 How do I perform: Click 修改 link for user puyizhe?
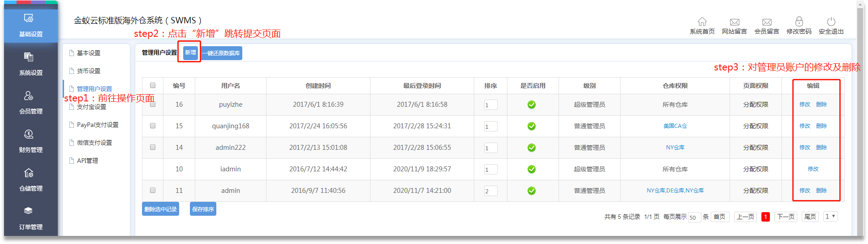(804, 105)
